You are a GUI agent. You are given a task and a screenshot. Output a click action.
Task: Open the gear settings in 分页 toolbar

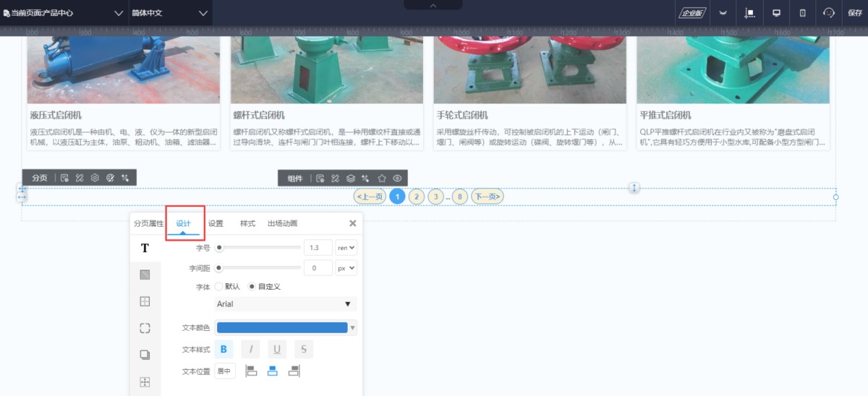coord(95,178)
